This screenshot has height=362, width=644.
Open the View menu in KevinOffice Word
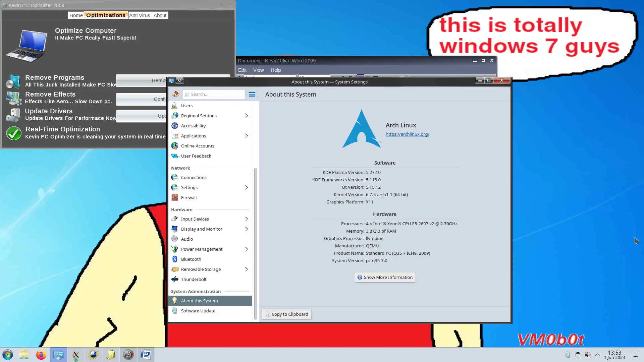click(x=258, y=70)
